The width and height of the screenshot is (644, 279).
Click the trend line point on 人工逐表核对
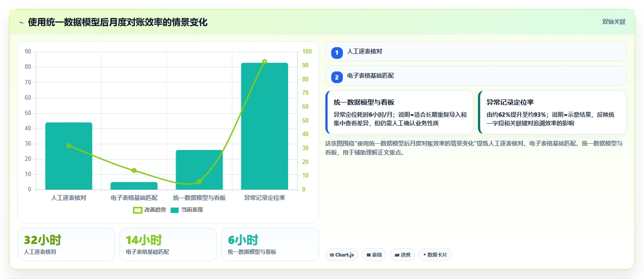coord(69,146)
